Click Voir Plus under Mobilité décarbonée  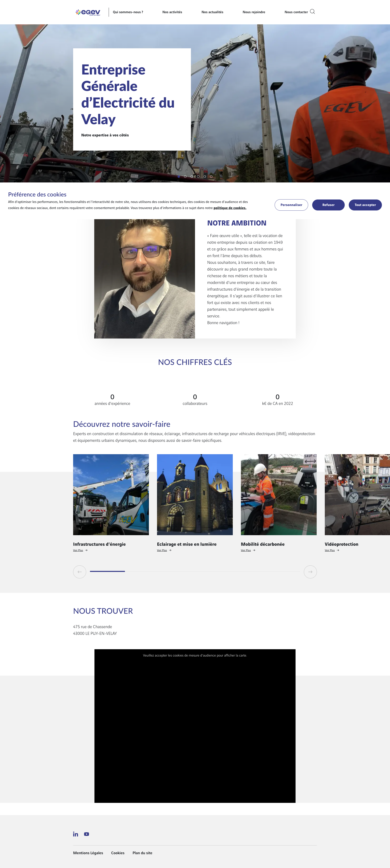(246, 550)
